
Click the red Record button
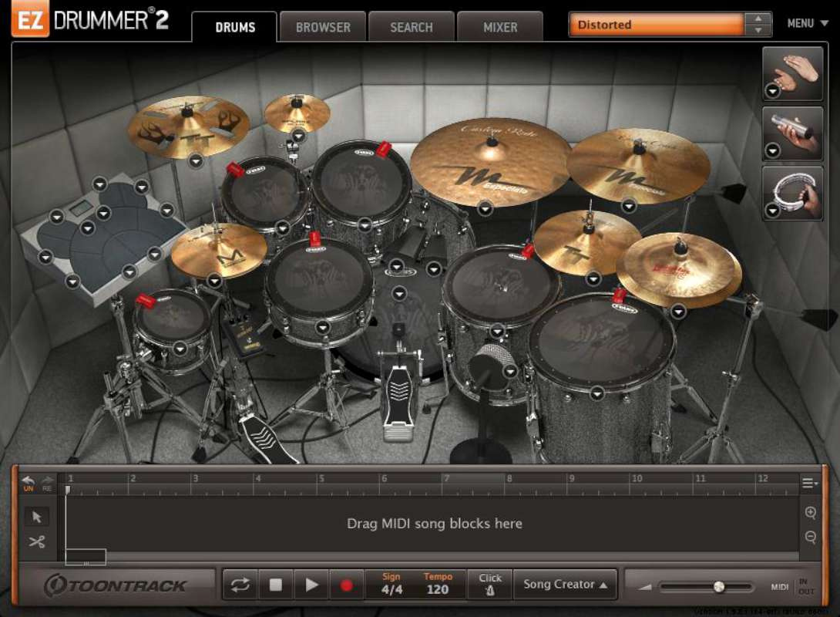click(348, 584)
